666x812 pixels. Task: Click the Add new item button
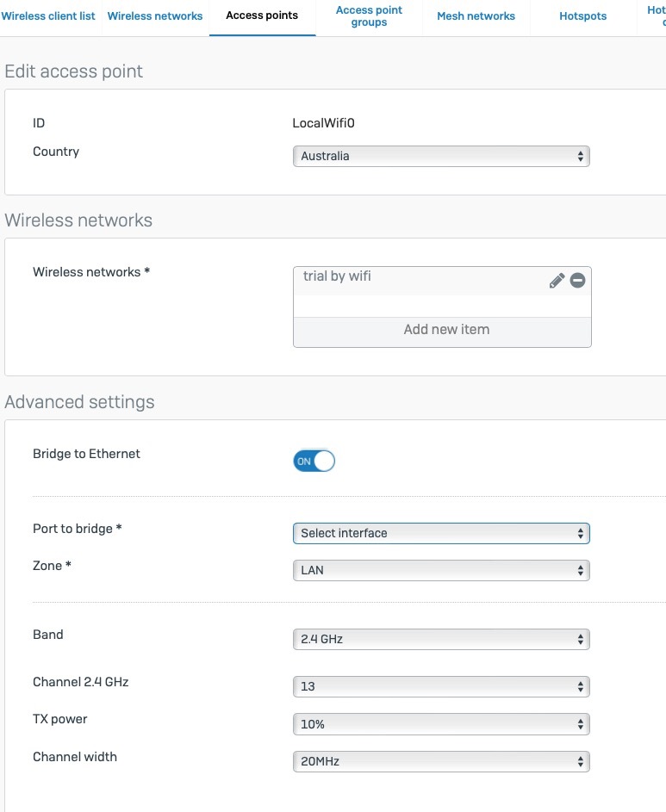pyautogui.click(x=445, y=330)
